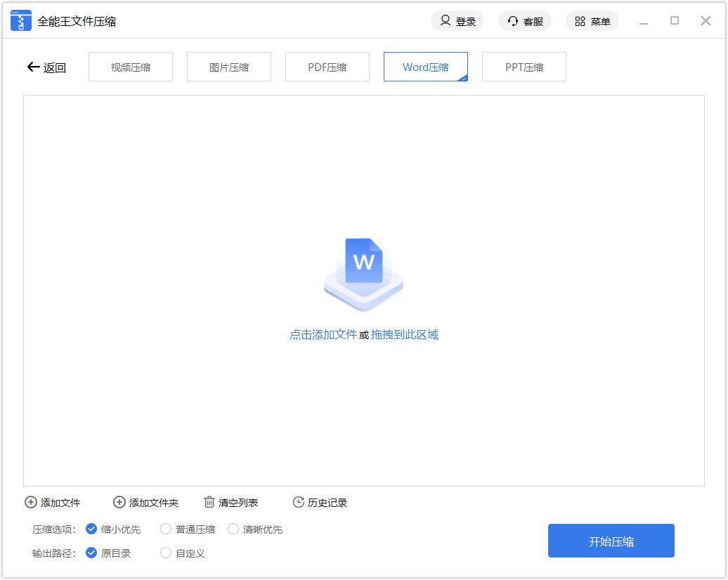Choose the 普通压缩 compression option
Viewport: 728px width, 580px height.
pos(166,529)
